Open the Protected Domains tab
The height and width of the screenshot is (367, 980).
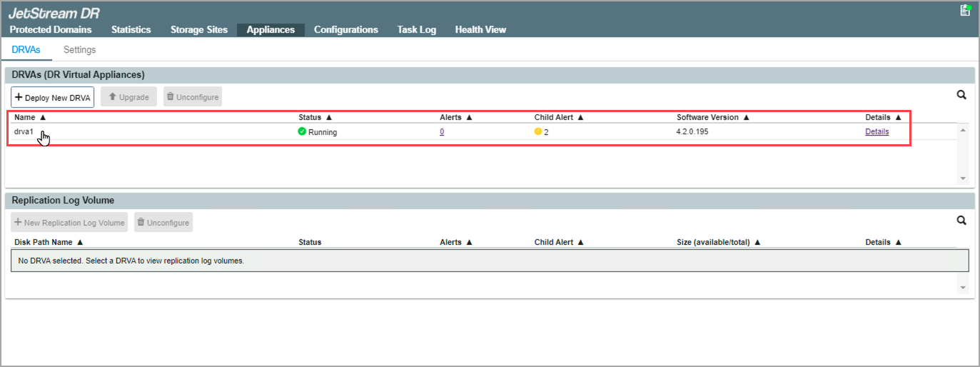[x=51, y=30]
